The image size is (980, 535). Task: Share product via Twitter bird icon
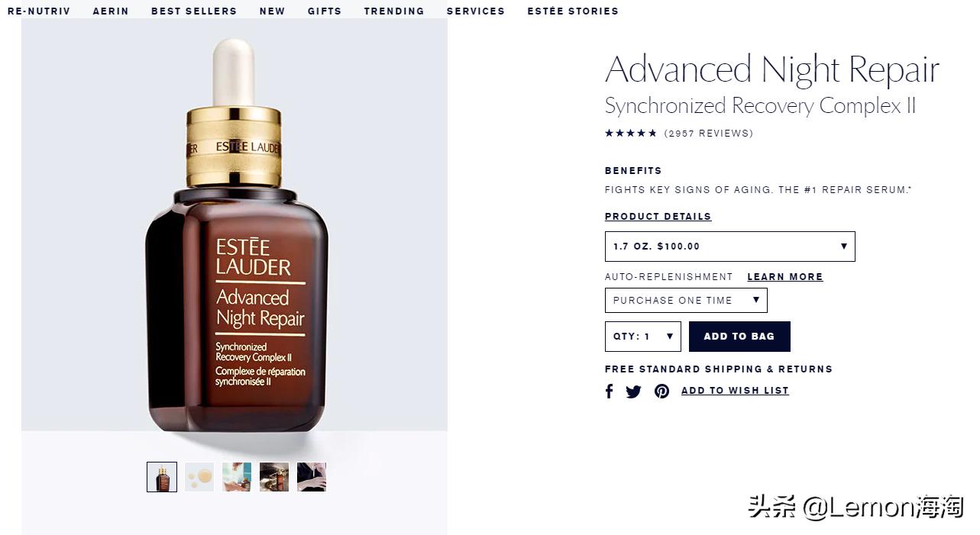tap(633, 392)
